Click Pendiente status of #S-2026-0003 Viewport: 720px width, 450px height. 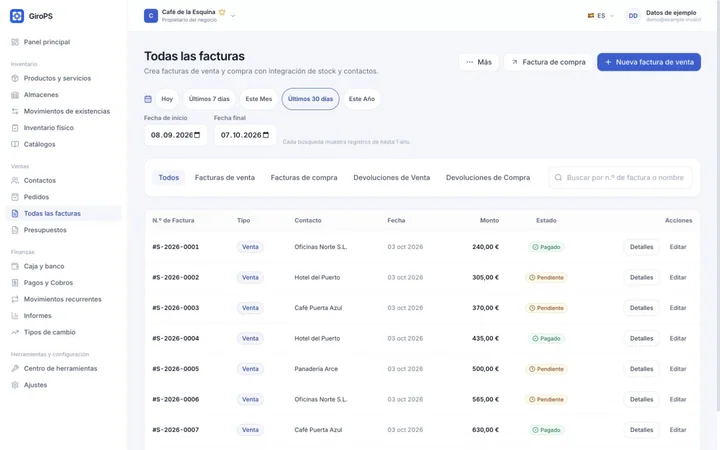[546, 308]
